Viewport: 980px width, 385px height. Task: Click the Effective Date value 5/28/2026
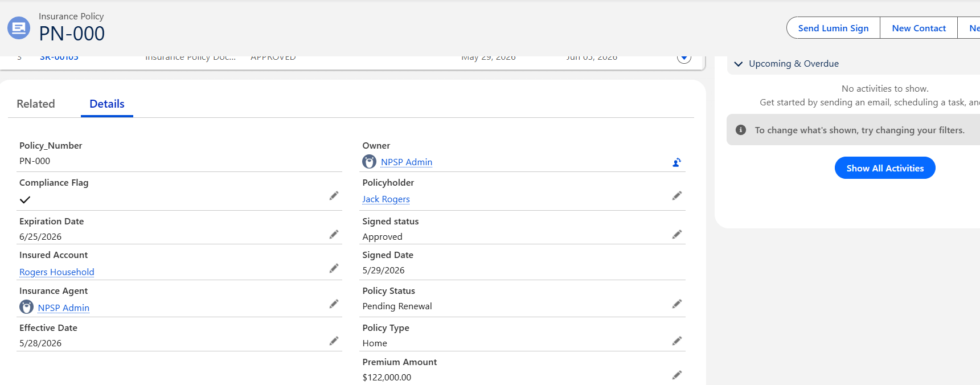click(x=40, y=343)
